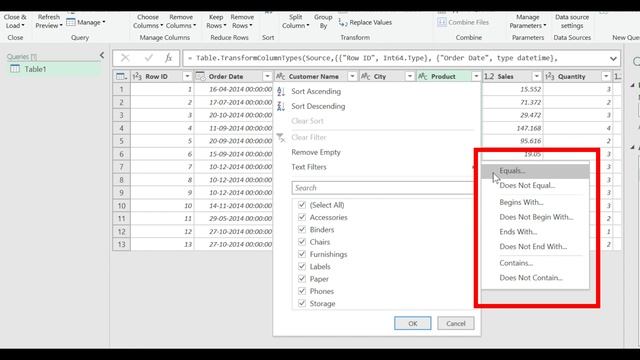The width and height of the screenshot is (640, 360).
Task: Click the Customer Name data type icon
Action: coord(280,76)
